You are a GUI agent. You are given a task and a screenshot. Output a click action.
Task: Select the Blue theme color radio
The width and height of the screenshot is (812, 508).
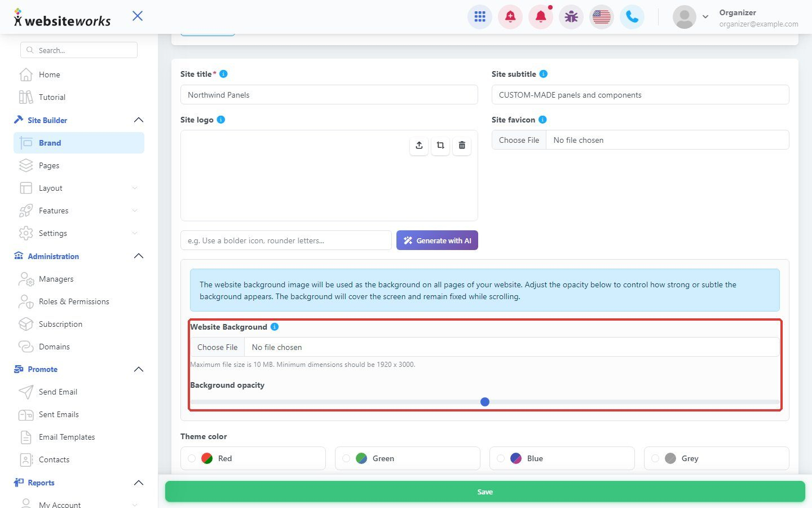click(x=501, y=458)
